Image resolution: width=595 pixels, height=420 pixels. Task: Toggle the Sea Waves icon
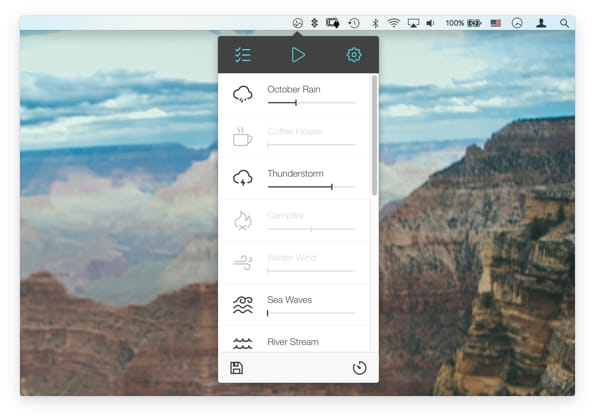coord(242,305)
